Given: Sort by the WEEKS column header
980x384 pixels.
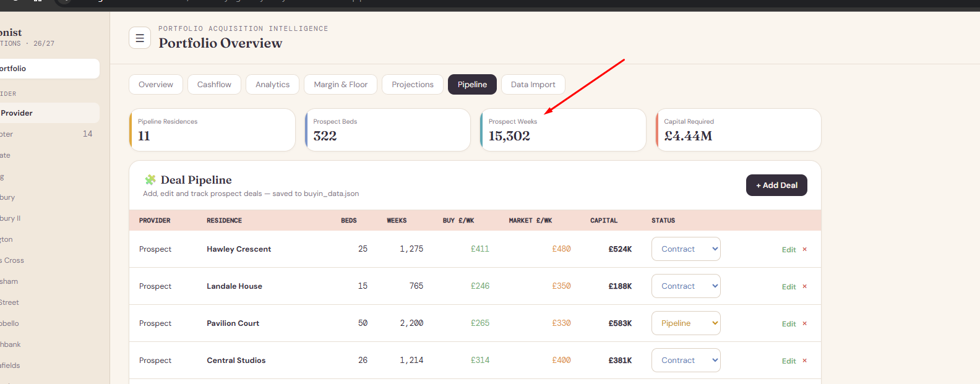Looking at the screenshot, I should (x=397, y=221).
